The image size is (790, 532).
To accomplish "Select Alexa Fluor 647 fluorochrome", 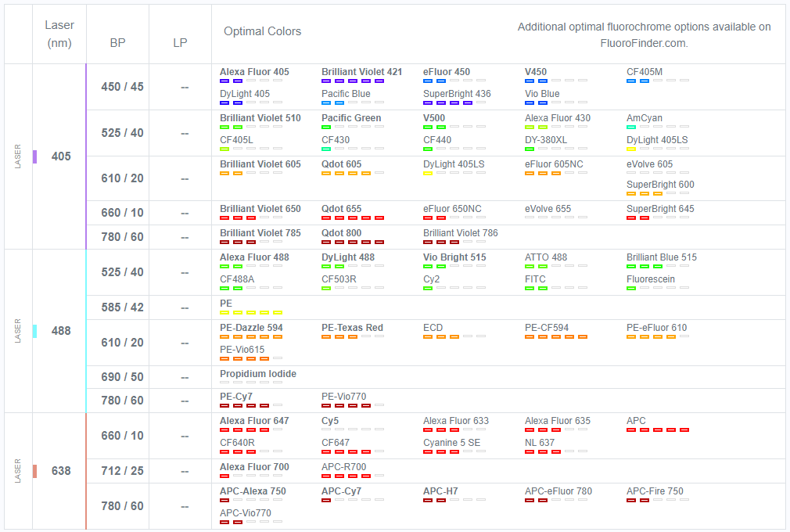I will click(x=254, y=421).
